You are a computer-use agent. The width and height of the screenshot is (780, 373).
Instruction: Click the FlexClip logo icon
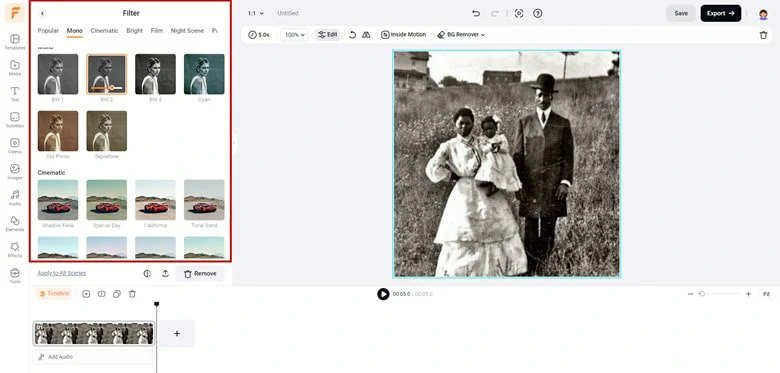[15, 13]
